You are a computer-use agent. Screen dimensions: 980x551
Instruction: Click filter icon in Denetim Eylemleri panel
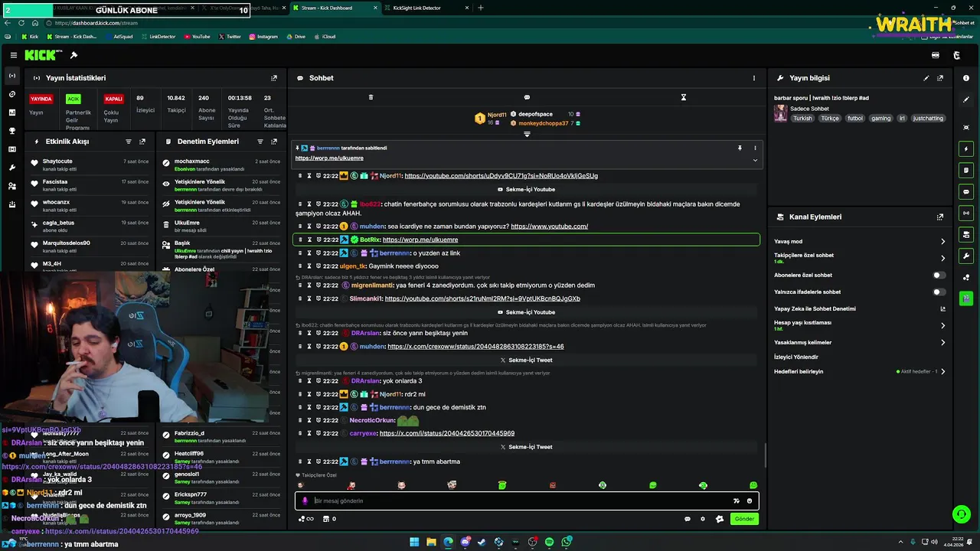260,142
